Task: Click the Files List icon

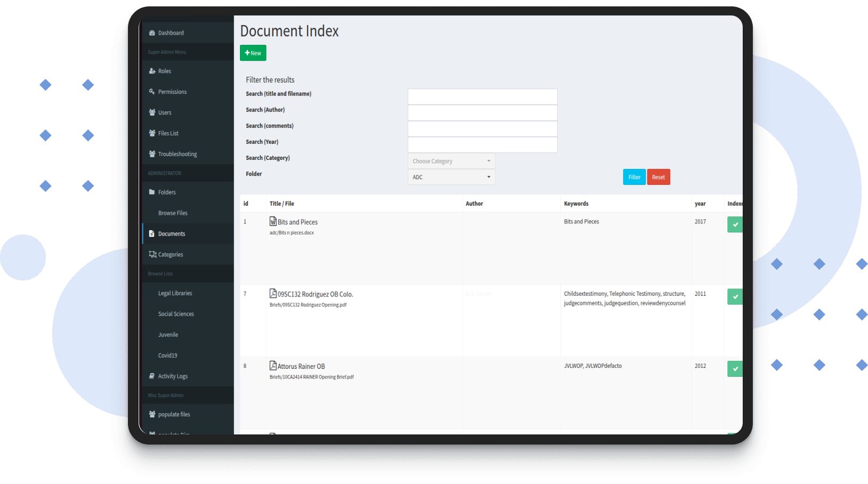Action: click(152, 133)
